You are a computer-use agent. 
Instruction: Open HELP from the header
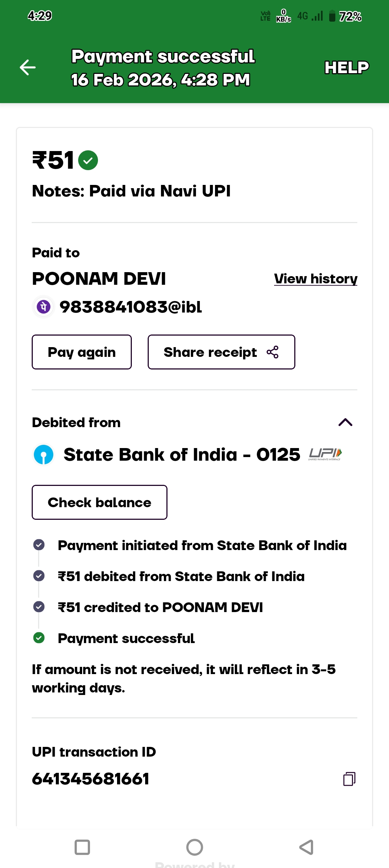[x=346, y=67]
